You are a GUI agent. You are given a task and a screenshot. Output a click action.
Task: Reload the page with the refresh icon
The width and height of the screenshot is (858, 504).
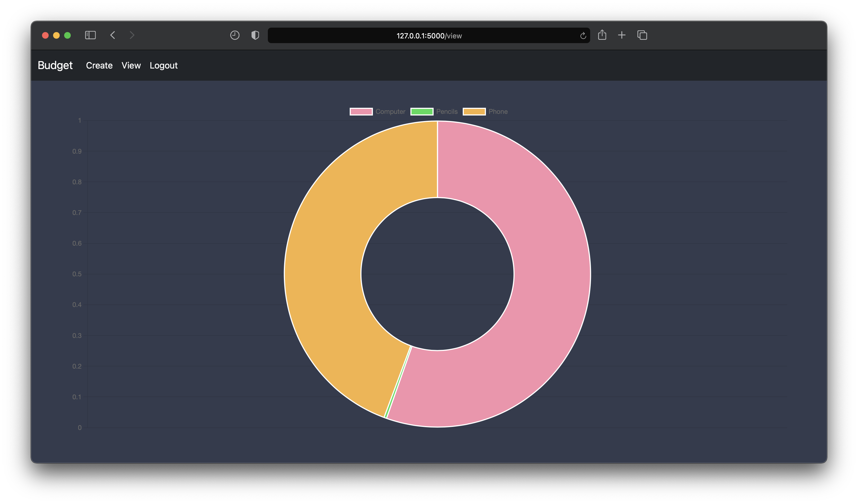[x=583, y=36]
